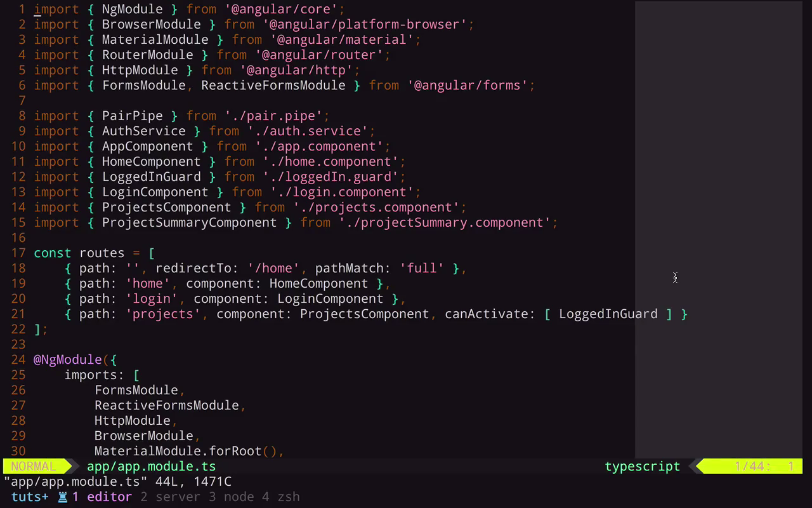Click LoginComponent on line 13
Screen dimensions: 812x508
coord(155,192)
